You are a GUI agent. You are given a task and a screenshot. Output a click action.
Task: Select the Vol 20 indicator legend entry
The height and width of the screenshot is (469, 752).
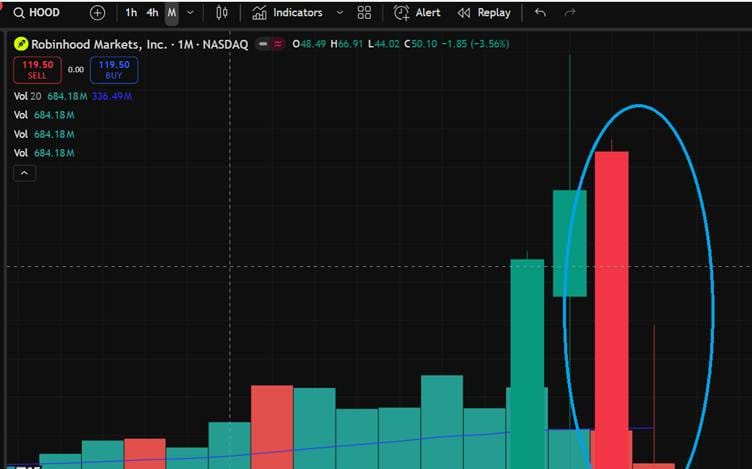[x=28, y=96]
